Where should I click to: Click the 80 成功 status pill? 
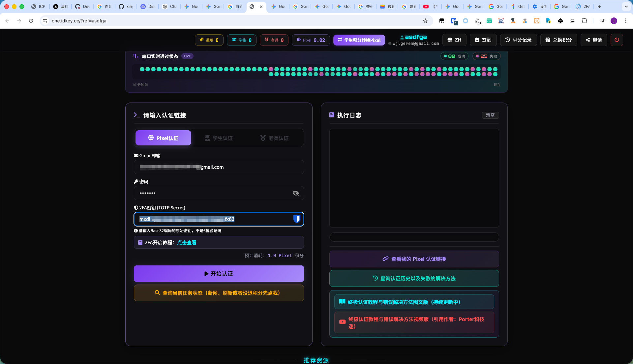[454, 56]
